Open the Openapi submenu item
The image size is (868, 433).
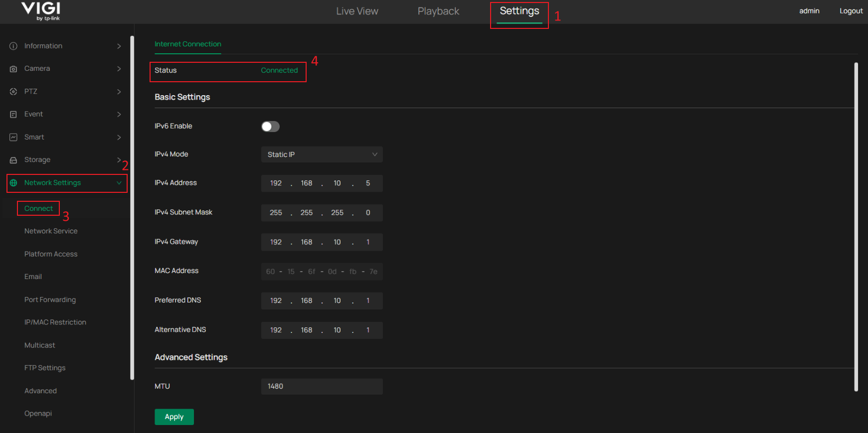[x=38, y=414]
